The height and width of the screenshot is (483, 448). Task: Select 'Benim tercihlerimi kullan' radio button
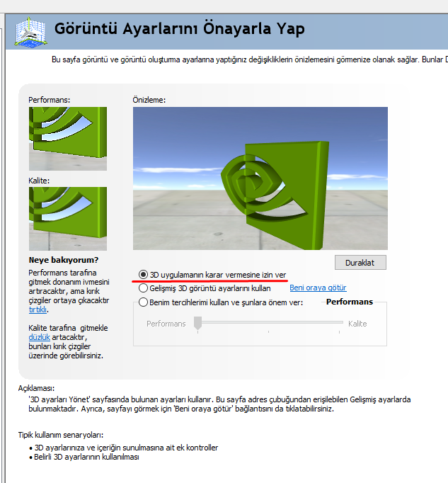143,302
